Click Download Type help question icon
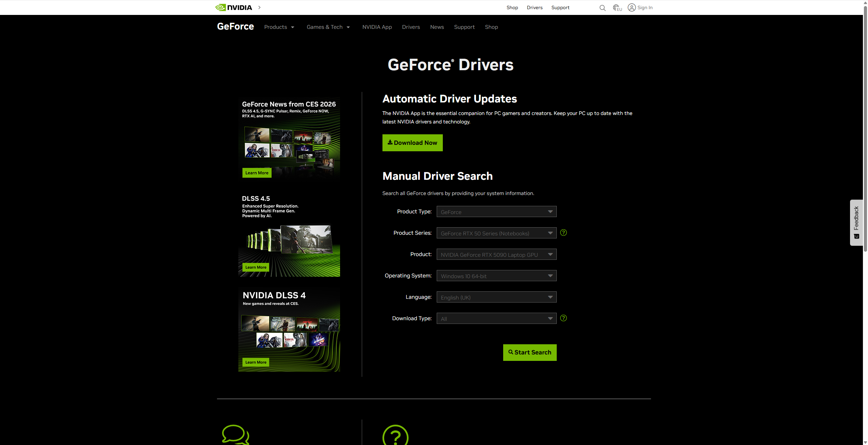The height and width of the screenshot is (445, 868). coord(563,318)
